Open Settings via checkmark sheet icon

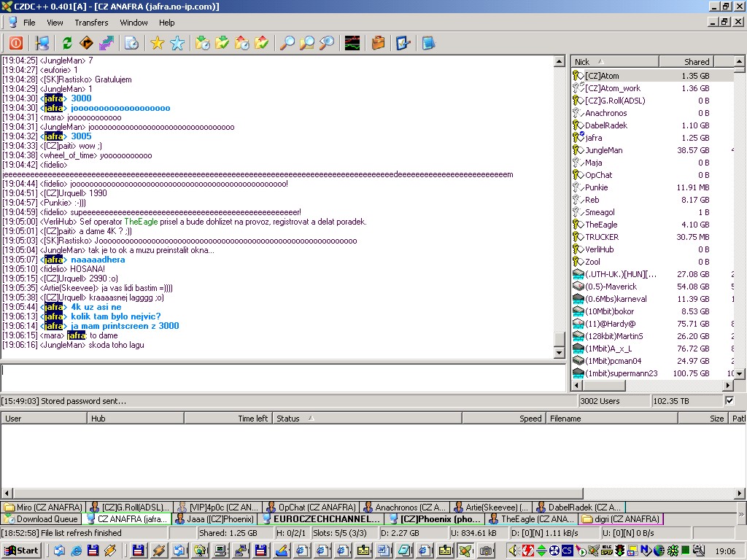point(403,43)
